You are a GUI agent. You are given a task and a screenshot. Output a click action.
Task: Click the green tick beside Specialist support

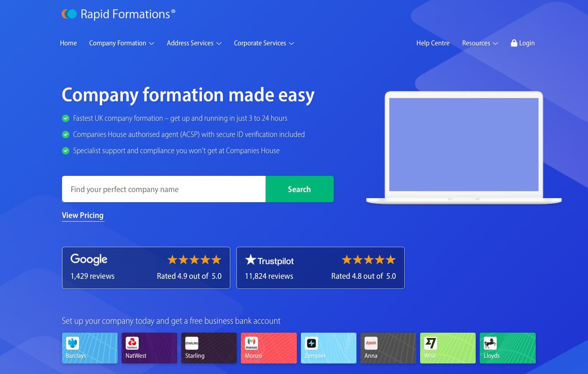click(66, 151)
